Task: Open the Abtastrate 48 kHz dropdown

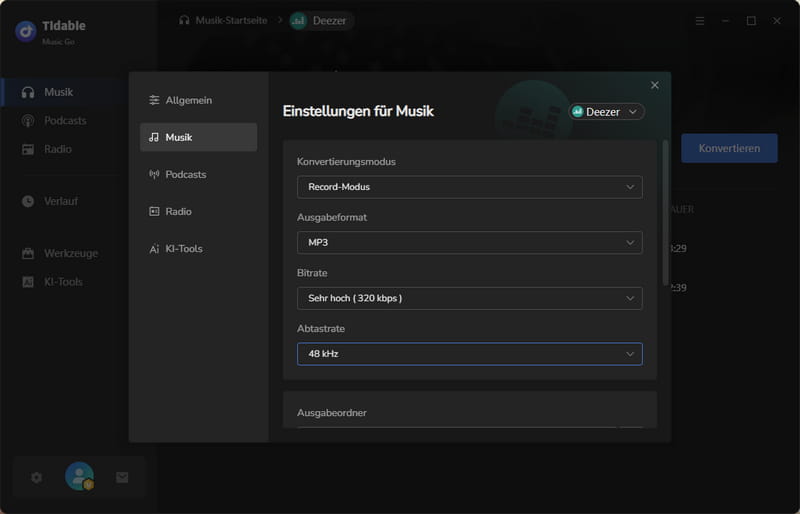Action: [469, 354]
